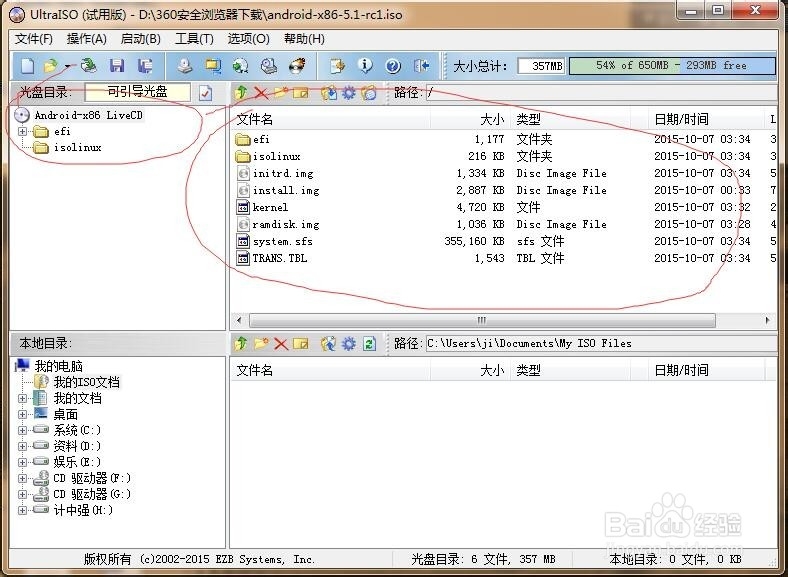788x577 pixels.
Task: Open the 操作(A) menu
Action: point(86,39)
